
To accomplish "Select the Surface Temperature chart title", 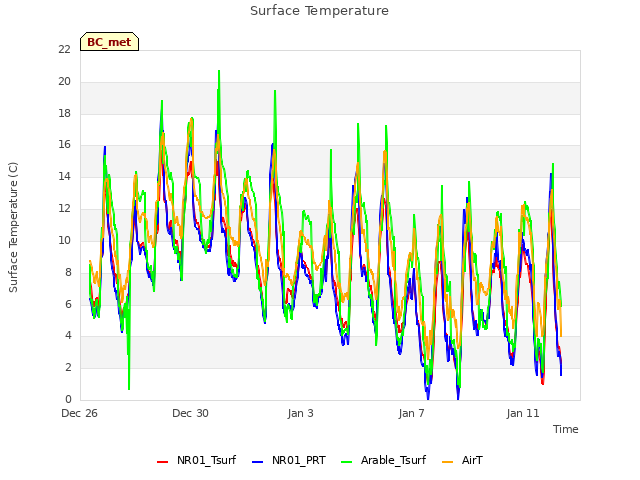I will pyautogui.click(x=319, y=11).
